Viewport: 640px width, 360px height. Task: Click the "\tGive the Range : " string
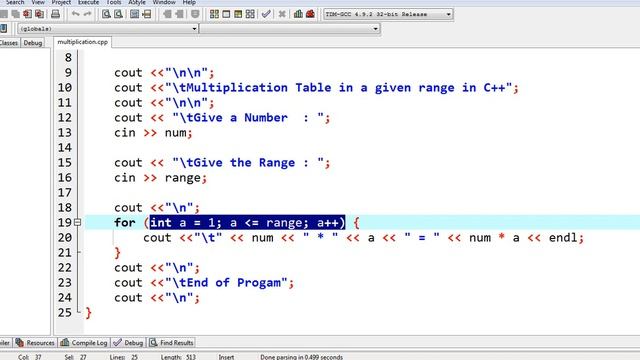click(x=248, y=163)
